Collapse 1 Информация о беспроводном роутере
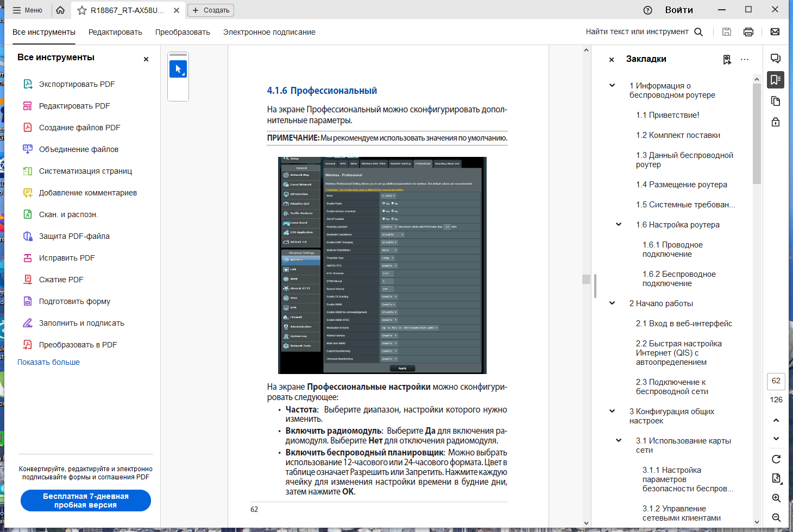This screenshot has height=532, width=793. tap(612, 85)
